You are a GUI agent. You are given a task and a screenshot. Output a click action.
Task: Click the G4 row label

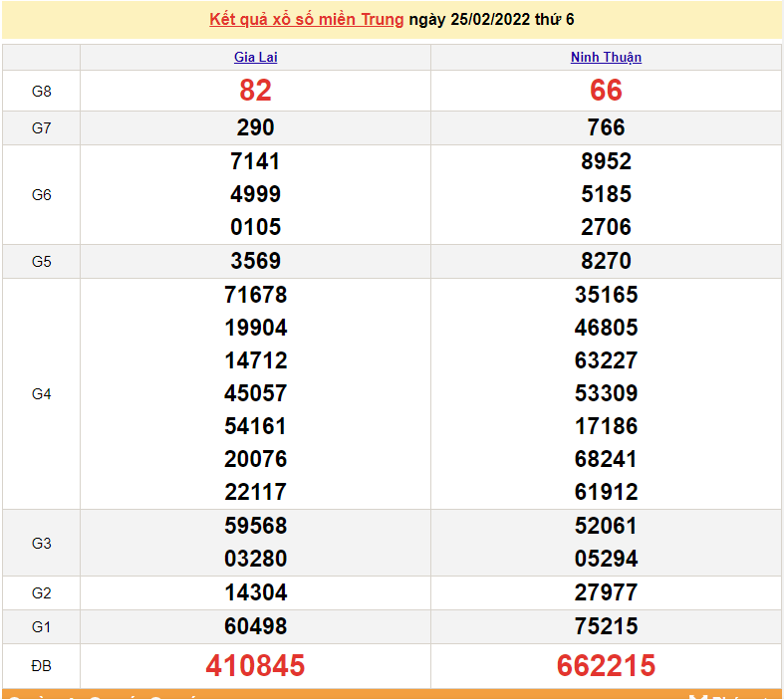pos(41,394)
